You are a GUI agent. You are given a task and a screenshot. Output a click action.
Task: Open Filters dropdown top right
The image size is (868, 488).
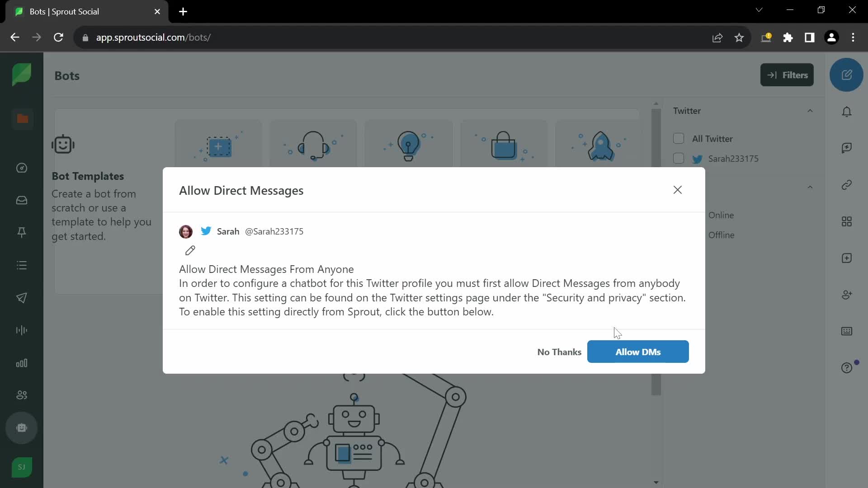(786, 75)
